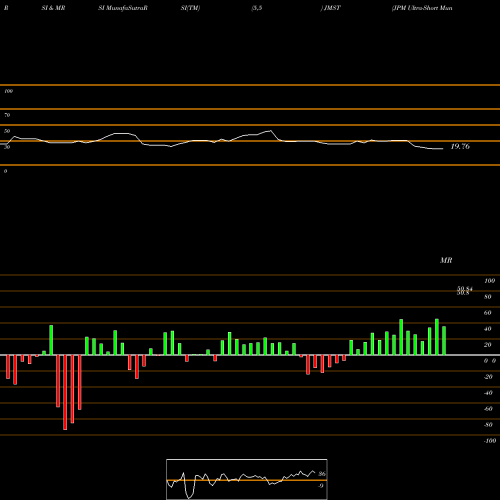Viewport: 500px width, 500px height.
Task: Click the RSI value '19.76'
Action: pyautogui.click(x=460, y=146)
